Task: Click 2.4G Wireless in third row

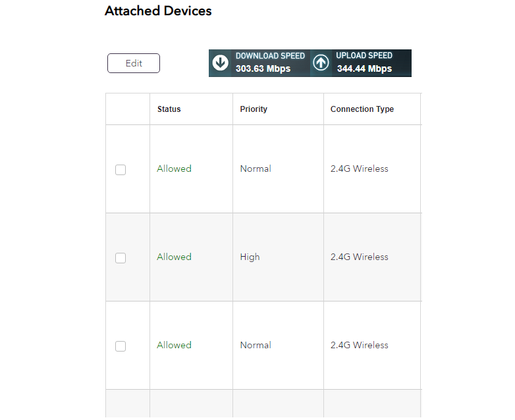Action: click(360, 345)
